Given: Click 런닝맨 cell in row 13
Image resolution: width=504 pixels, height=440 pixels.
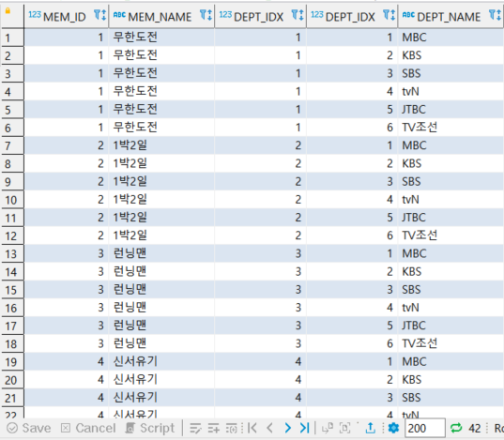Looking at the screenshot, I should tap(161, 253).
